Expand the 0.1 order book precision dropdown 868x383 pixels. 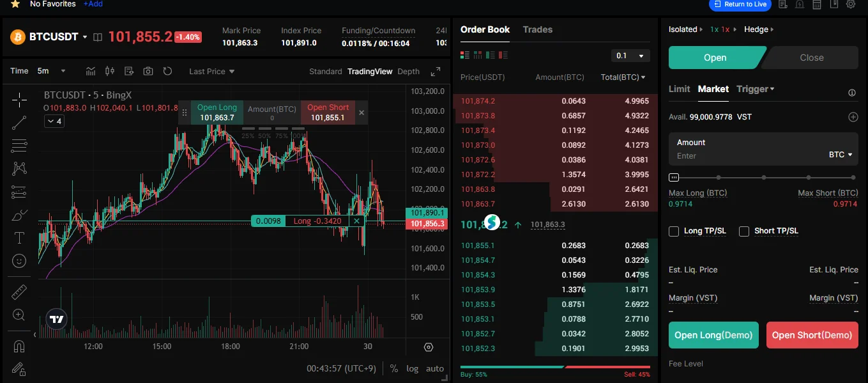(x=630, y=56)
